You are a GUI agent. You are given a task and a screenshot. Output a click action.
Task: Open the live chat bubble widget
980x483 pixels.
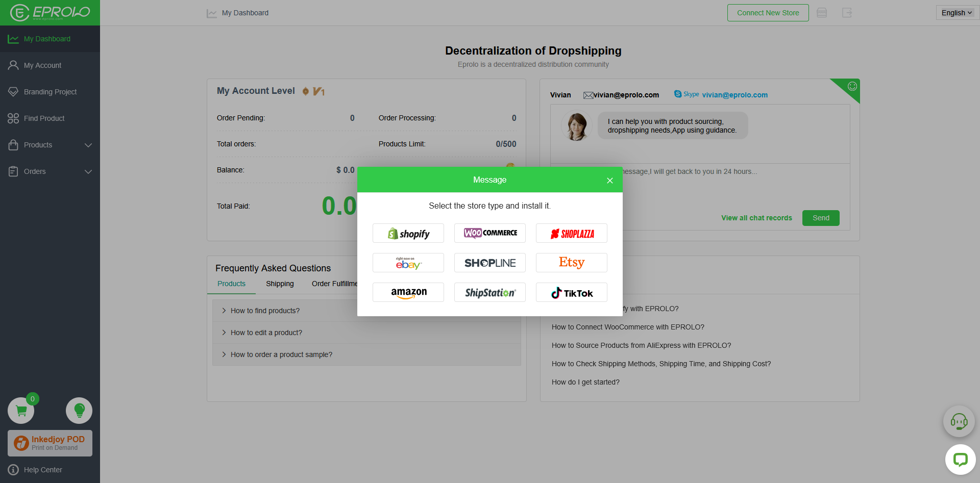pos(960,460)
